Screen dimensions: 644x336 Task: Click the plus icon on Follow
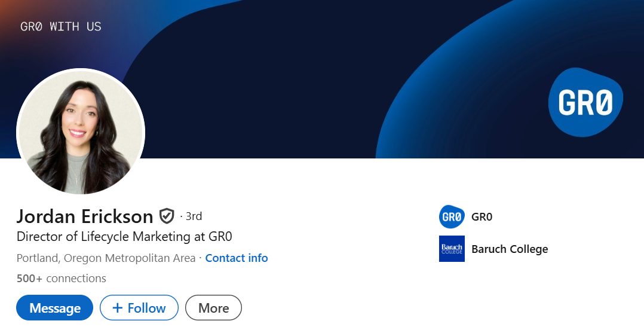(118, 308)
